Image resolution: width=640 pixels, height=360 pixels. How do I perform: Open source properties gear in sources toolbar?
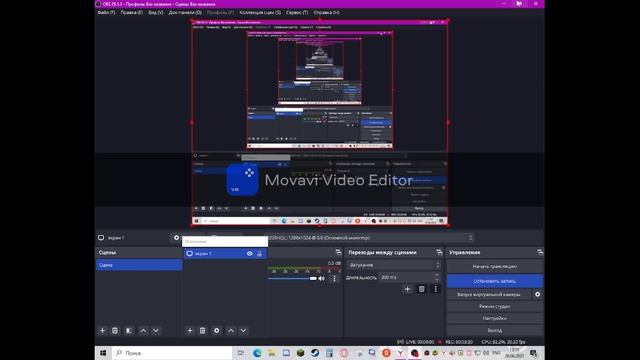[x=217, y=331]
